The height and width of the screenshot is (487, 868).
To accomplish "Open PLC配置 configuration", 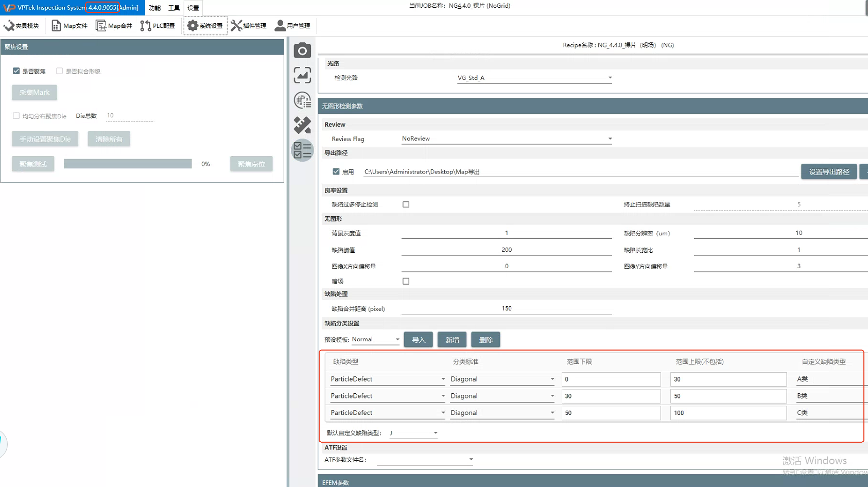I will tap(158, 26).
